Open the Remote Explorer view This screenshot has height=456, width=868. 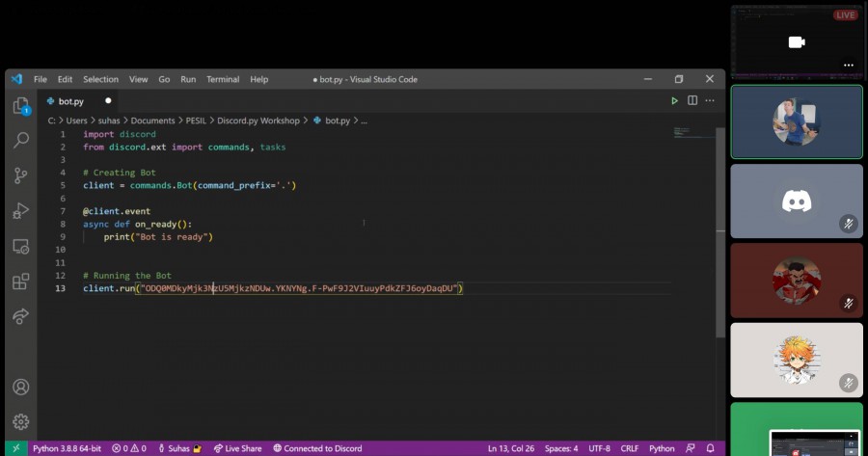[20, 247]
